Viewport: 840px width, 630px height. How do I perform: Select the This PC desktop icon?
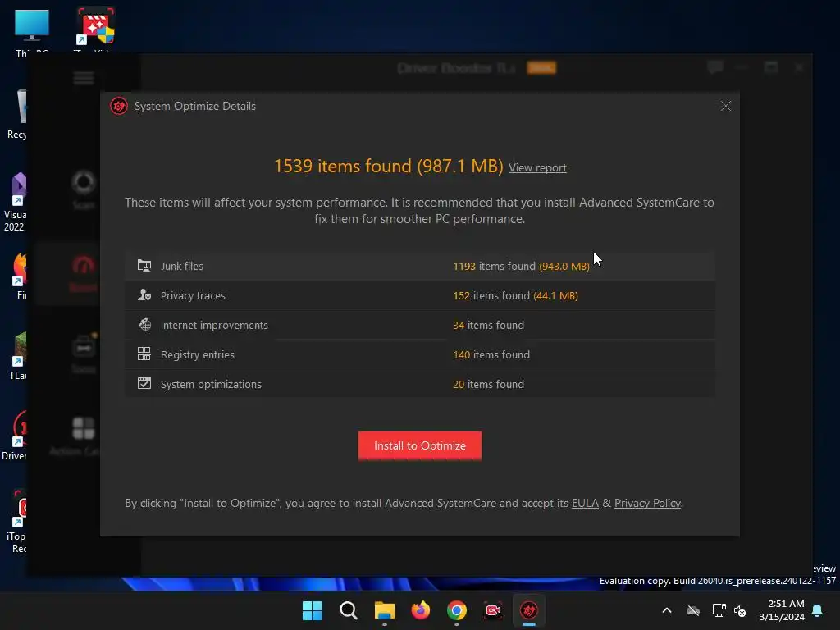point(32,33)
